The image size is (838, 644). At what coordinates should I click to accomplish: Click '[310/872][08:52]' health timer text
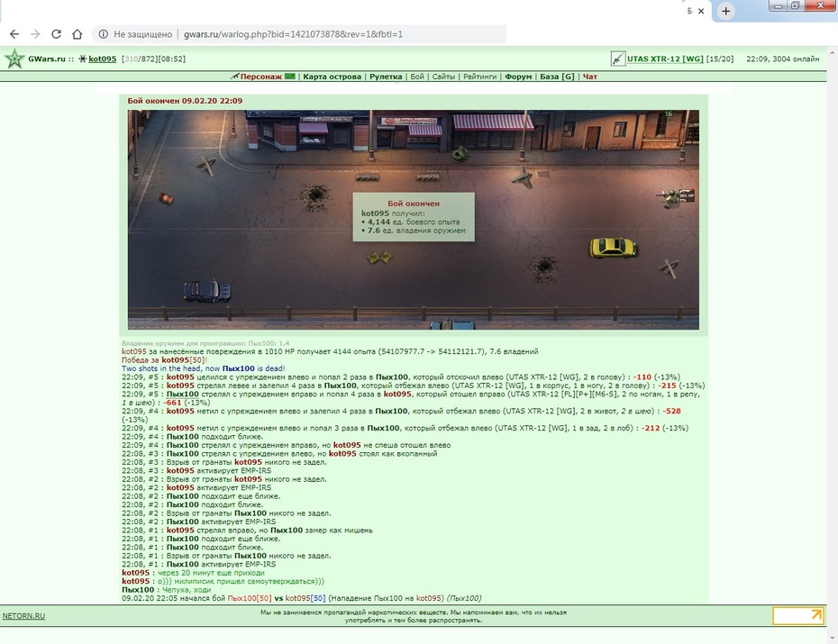pos(153,59)
